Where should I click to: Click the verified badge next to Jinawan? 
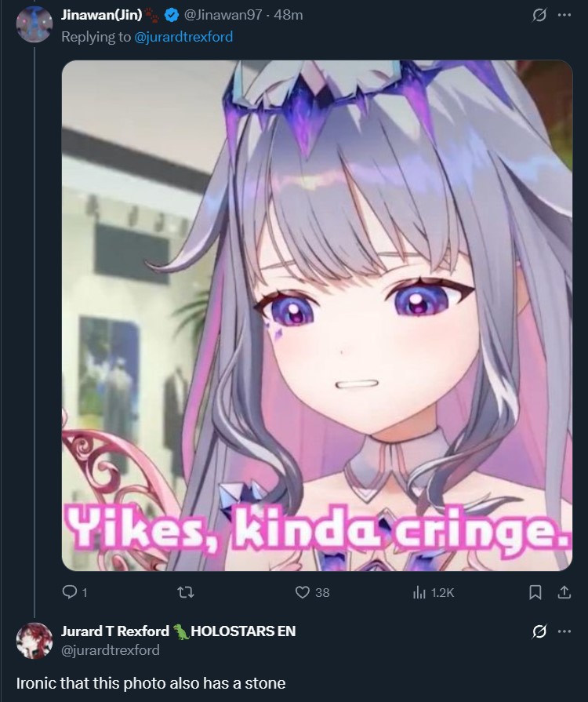point(172,15)
